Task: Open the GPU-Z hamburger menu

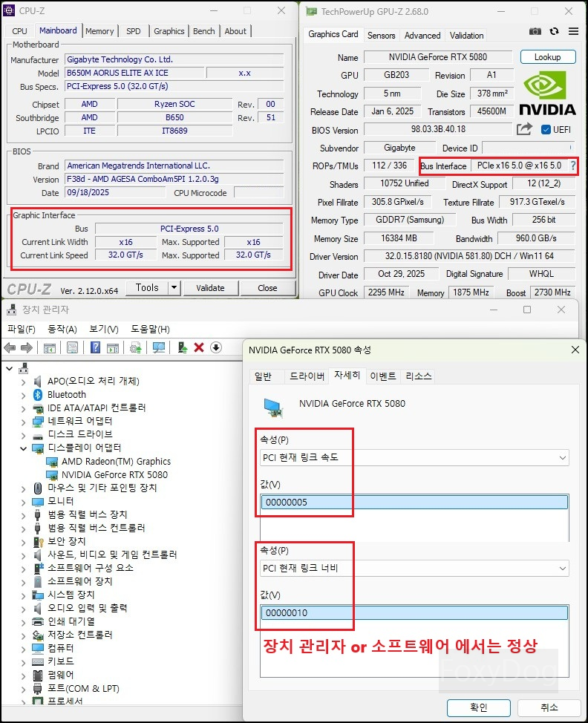Action: tap(573, 31)
